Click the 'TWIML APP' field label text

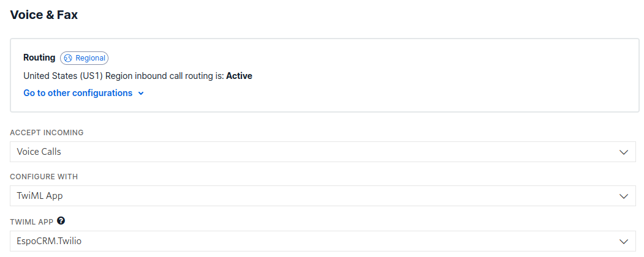tap(31, 222)
